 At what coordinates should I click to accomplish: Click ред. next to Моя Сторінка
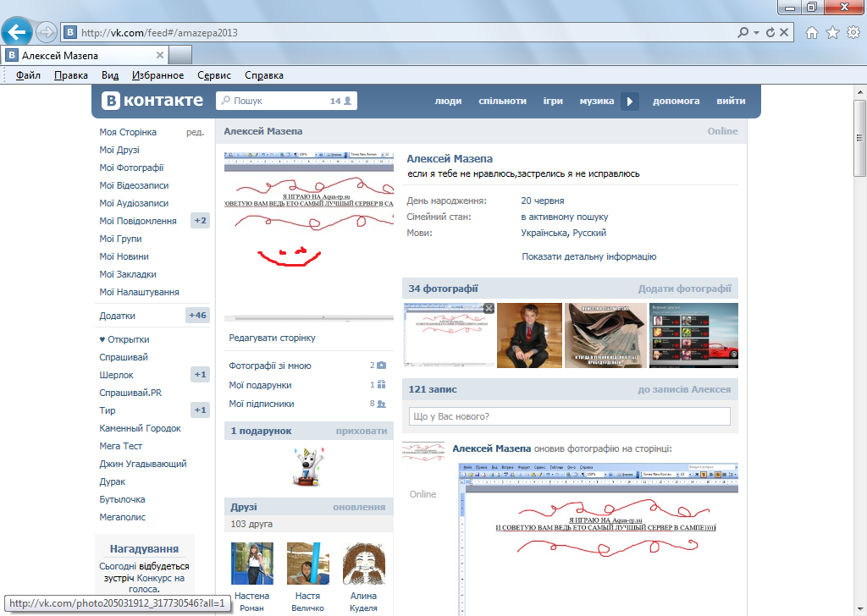pyautogui.click(x=195, y=132)
